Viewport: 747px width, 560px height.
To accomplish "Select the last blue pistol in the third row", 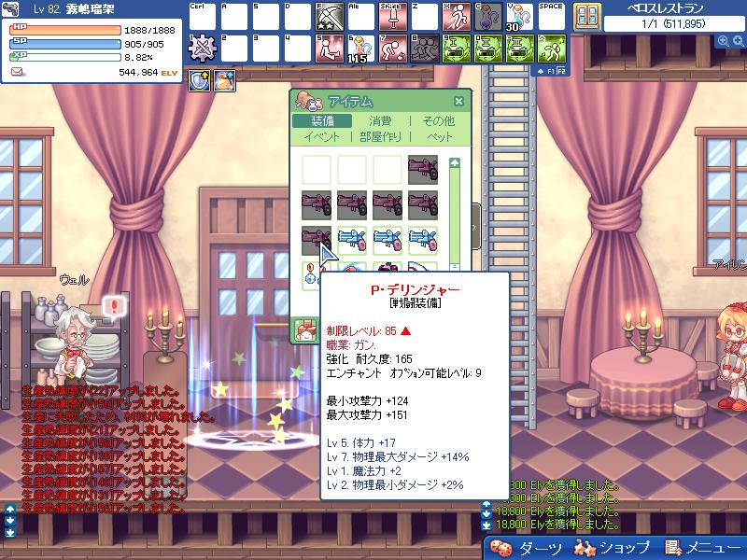I will pyautogui.click(x=423, y=241).
